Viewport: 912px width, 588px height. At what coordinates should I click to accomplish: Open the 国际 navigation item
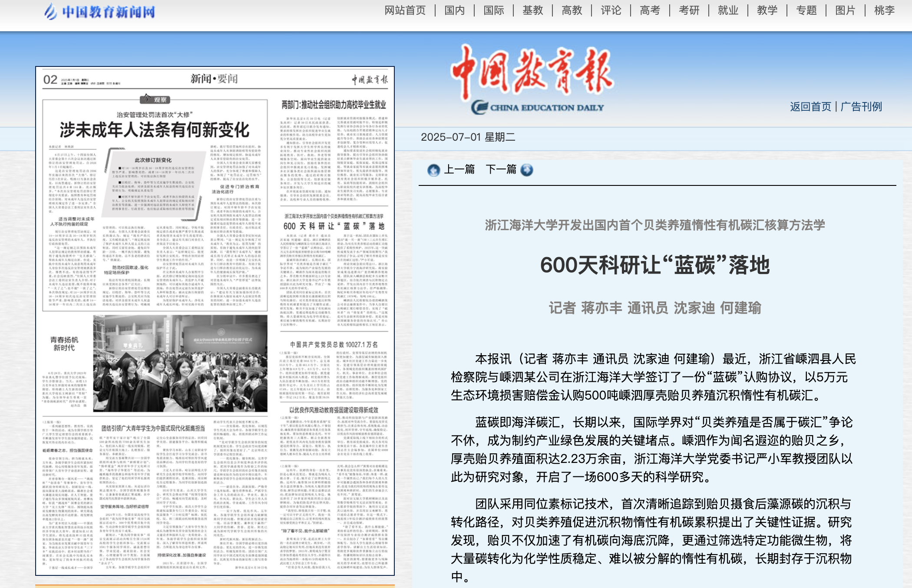click(494, 10)
